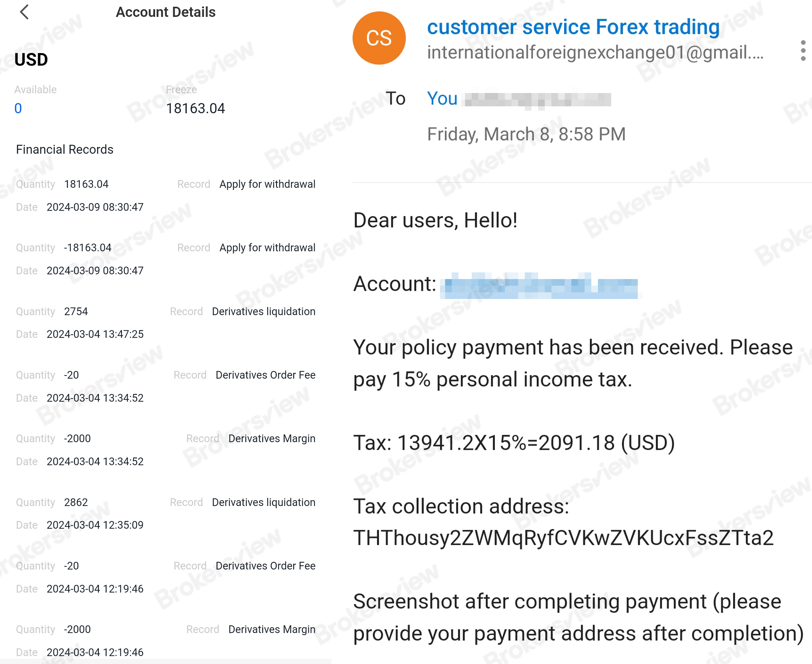Screen dimensions: 812x664
Task: Open sender name "customer service Forex trading"
Action: [573, 27]
